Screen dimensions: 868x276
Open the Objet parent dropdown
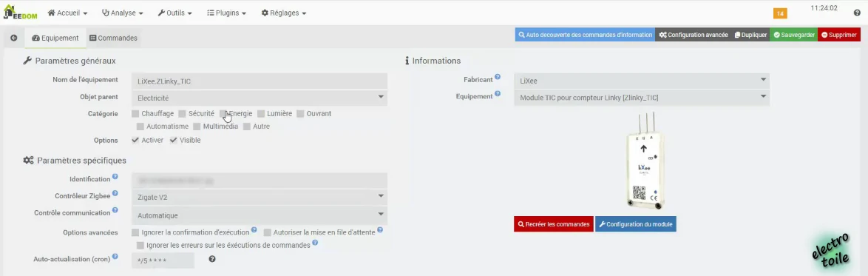pyautogui.click(x=259, y=98)
